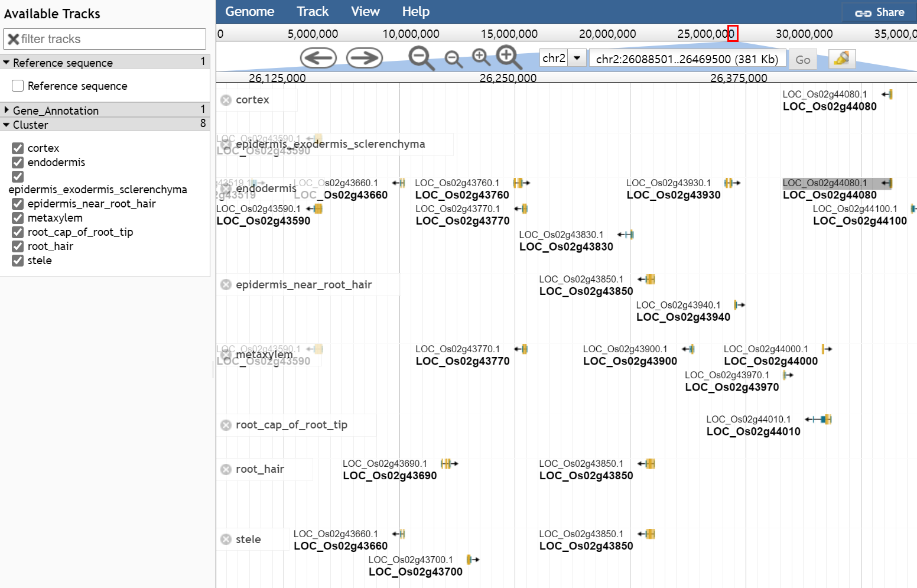Screen dimensions: 917x588
Task: Click gene glyph for LOC_Os02g43900.1
Action: pyautogui.click(x=688, y=349)
